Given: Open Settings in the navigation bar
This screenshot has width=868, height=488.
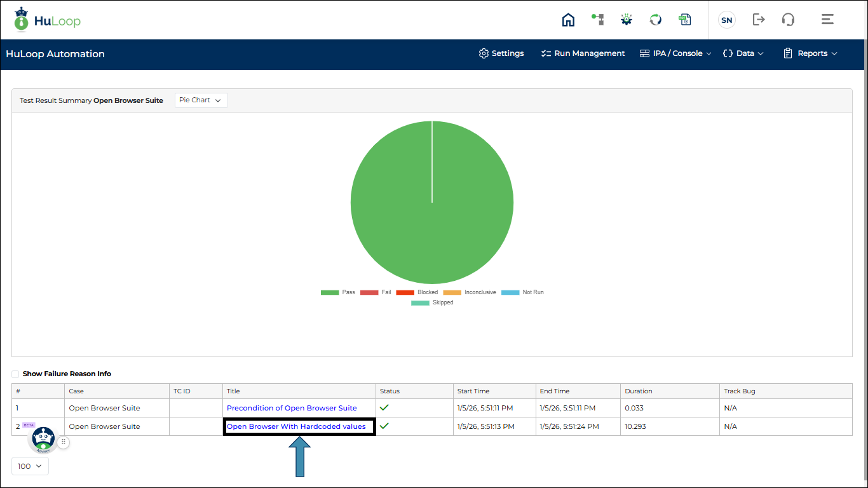Looking at the screenshot, I should tap(501, 53).
